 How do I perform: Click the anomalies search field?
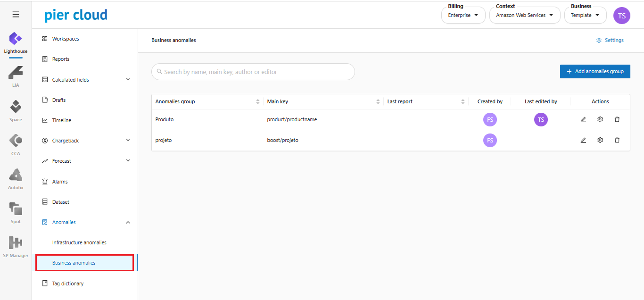[x=253, y=72]
